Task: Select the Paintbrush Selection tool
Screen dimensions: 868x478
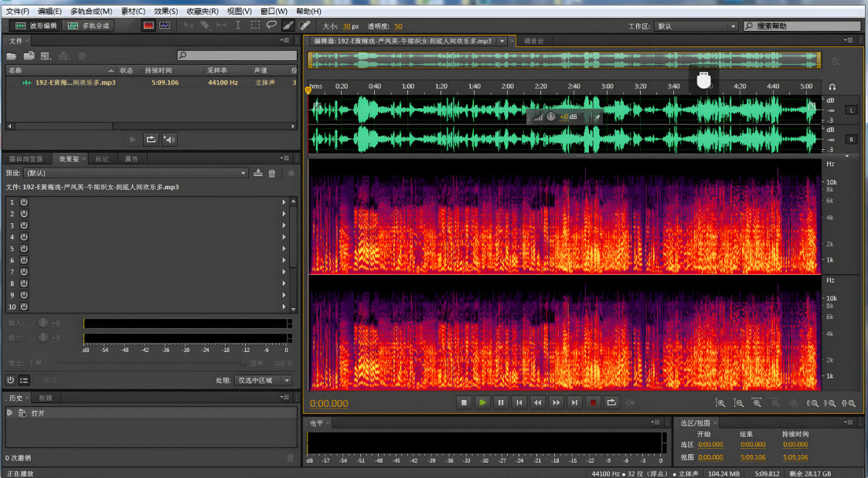Action: coord(288,25)
